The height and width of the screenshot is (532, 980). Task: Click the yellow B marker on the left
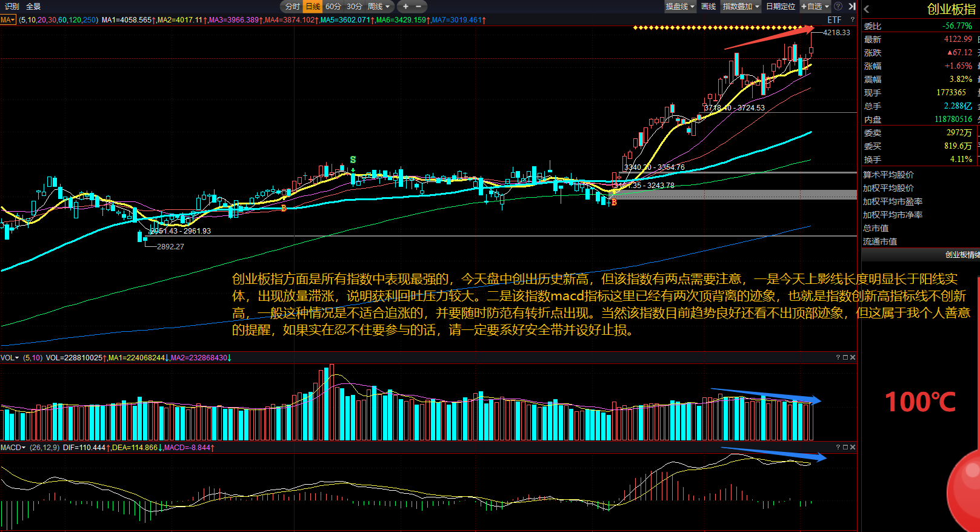coord(284,208)
